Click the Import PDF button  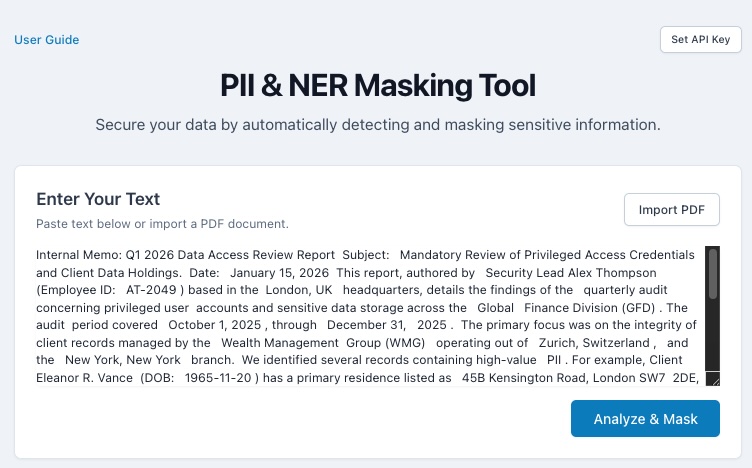671,210
